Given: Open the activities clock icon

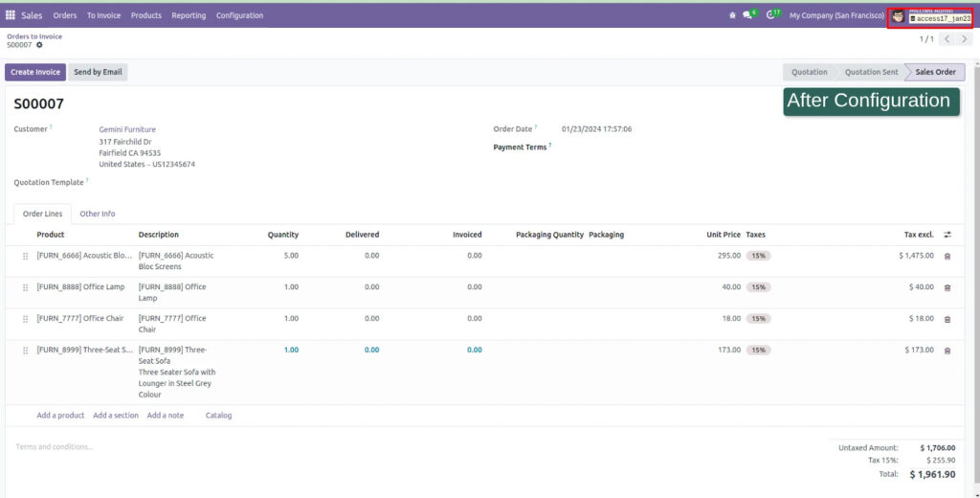Looking at the screenshot, I should (770, 15).
